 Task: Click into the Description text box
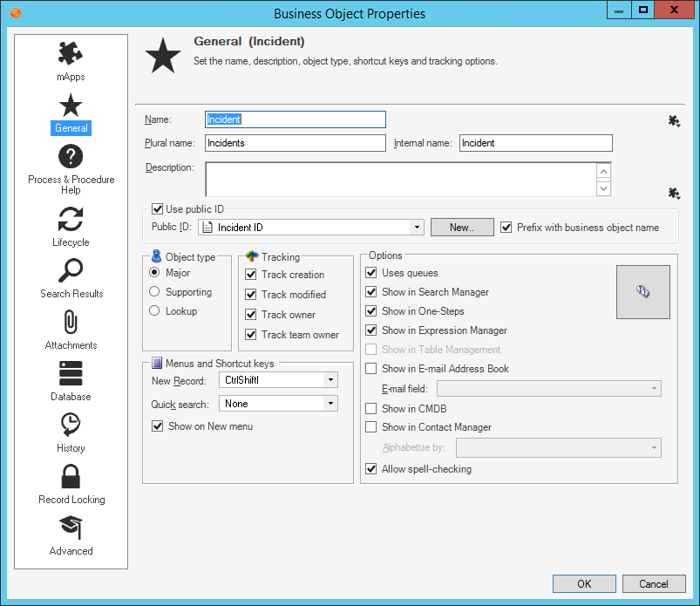pyautogui.click(x=401, y=179)
